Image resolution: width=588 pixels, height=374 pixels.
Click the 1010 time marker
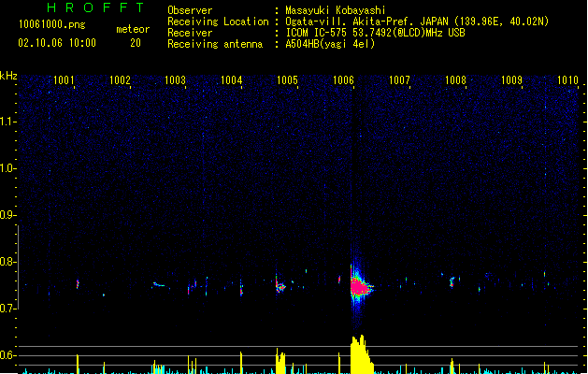(567, 80)
